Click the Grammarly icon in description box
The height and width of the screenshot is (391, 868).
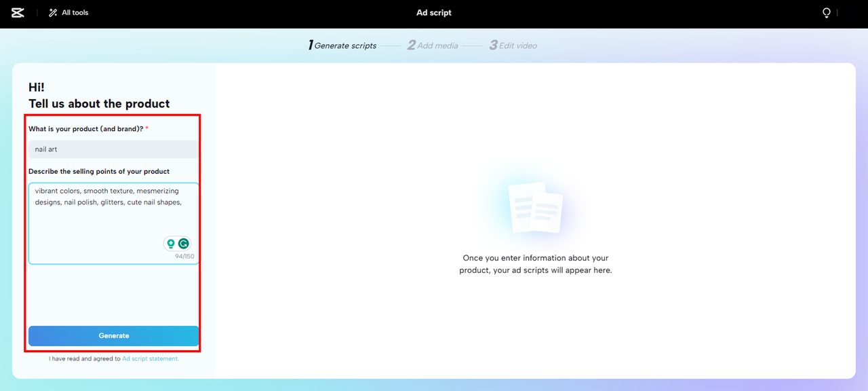[184, 243]
